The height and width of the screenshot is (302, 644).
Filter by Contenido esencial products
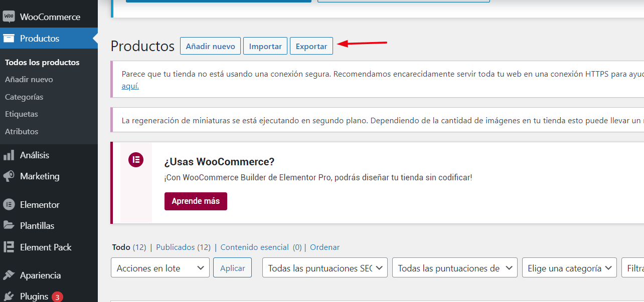(261, 247)
